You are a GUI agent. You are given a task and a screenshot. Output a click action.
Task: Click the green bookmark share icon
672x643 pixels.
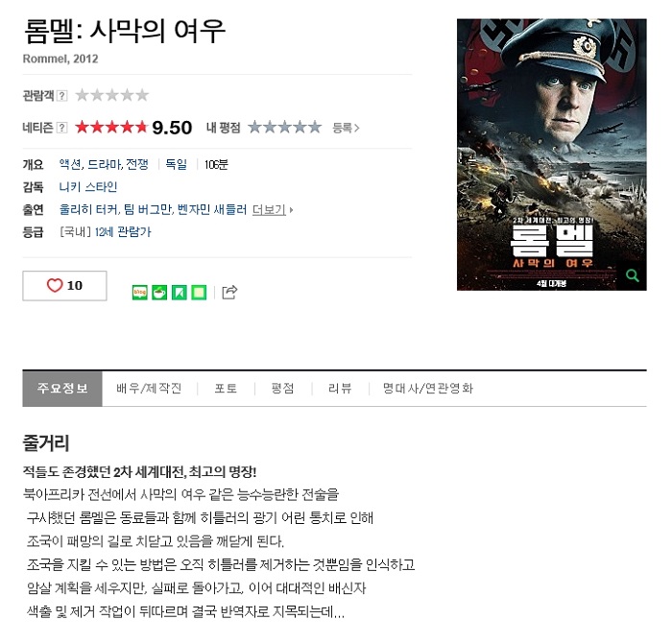pos(180,292)
